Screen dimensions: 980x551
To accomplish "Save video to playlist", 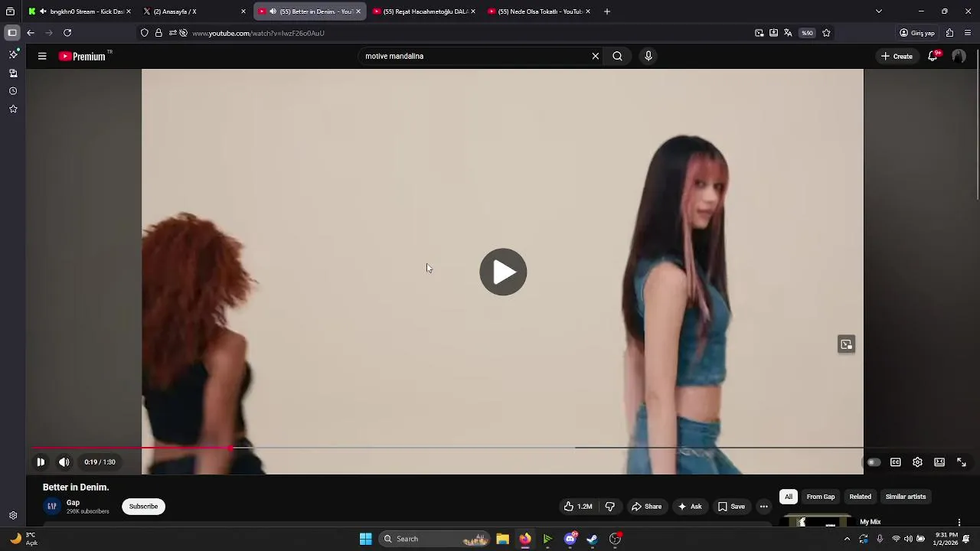I will coord(731,506).
